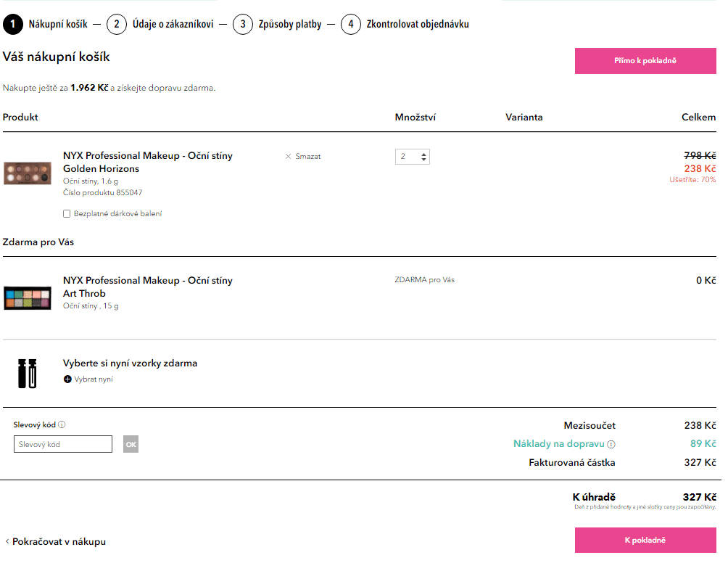Viewport: 728px width, 563px height.
Task: Open the info icon beside Náklady na dopravu
Action: (611, 445)
